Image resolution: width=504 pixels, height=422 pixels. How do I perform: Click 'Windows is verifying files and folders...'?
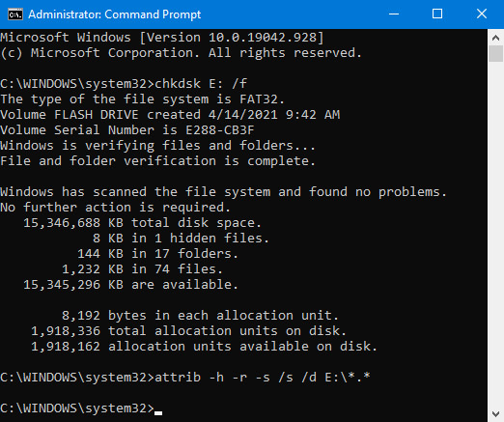pyautogui.click(x=157, y=146)
